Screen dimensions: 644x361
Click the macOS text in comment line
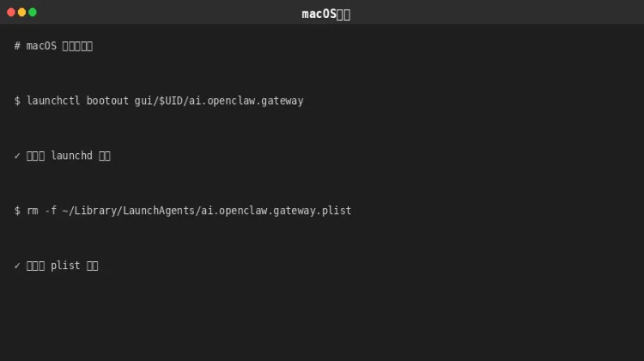(41, 46)
